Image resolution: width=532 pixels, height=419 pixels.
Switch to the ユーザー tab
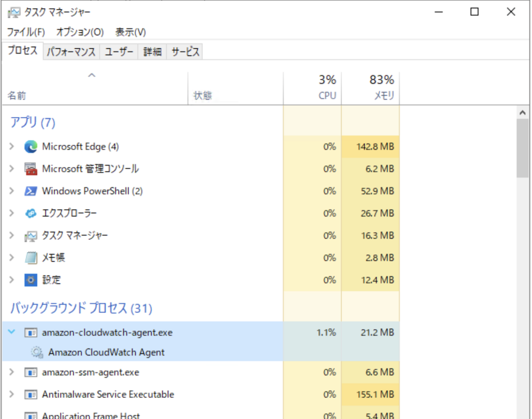coord(119,52)
